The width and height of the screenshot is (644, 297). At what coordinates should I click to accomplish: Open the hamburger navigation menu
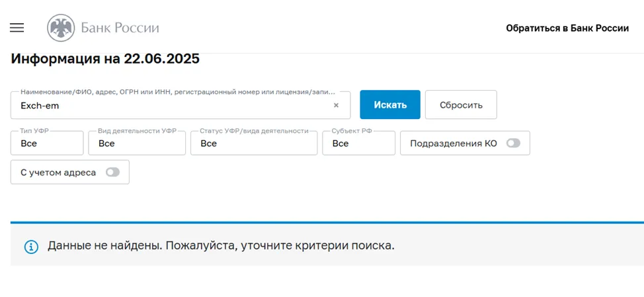[17, 28]
